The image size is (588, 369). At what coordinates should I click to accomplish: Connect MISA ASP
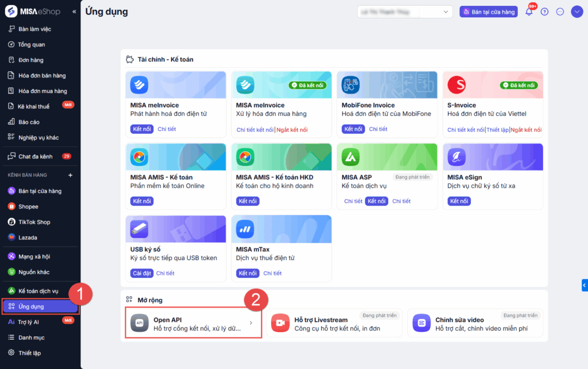click(377, 201)
